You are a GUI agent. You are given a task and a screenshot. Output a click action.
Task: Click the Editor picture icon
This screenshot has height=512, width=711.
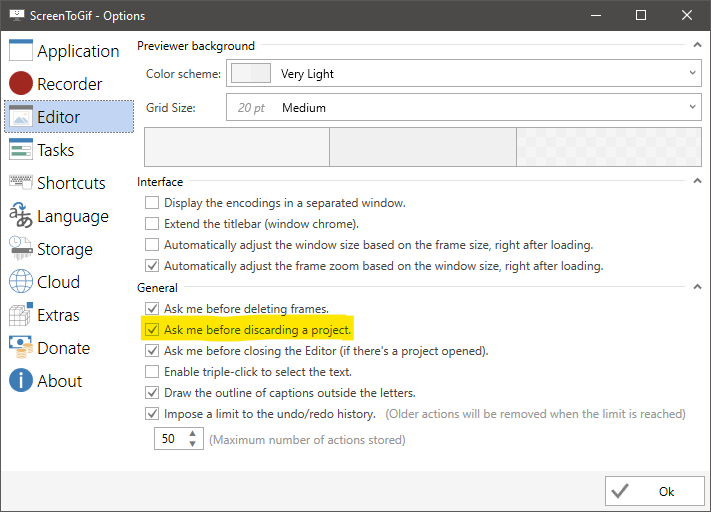[21, 117]
